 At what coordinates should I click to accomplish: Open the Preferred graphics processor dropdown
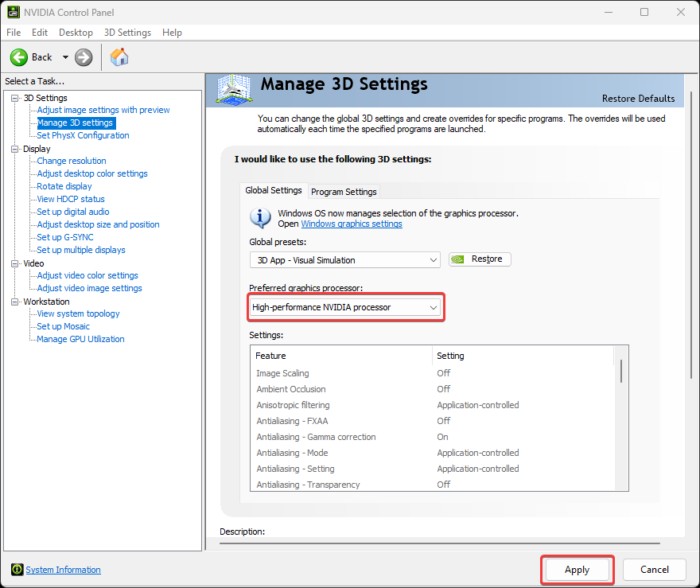[x=345, y=307]
